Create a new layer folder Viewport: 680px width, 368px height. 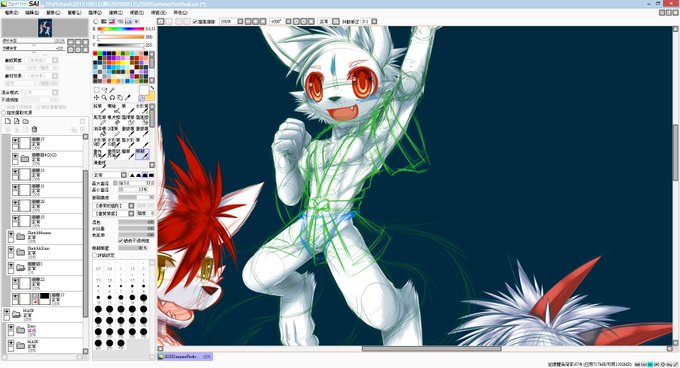coord(26,121)
